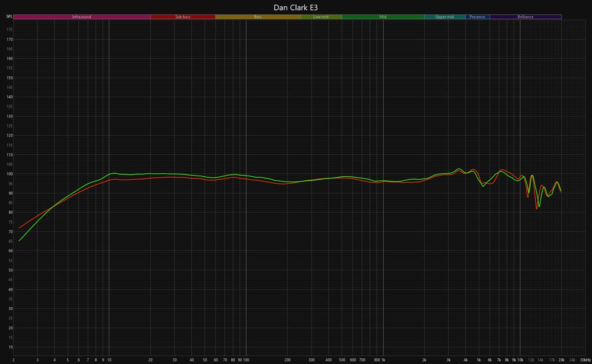Click the 20 Hz frequency axis tick

coord(150,359)
